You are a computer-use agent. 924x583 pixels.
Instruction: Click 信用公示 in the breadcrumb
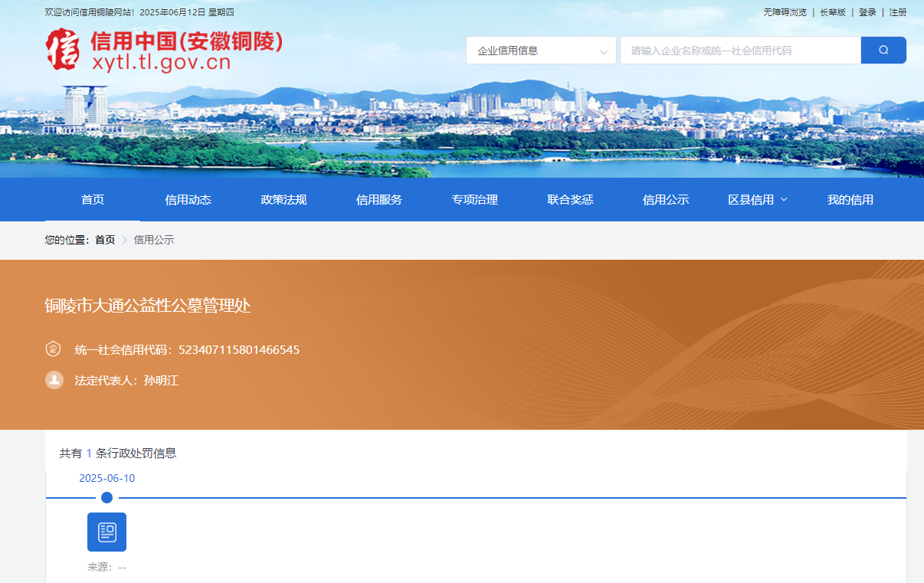click(154, 240)
